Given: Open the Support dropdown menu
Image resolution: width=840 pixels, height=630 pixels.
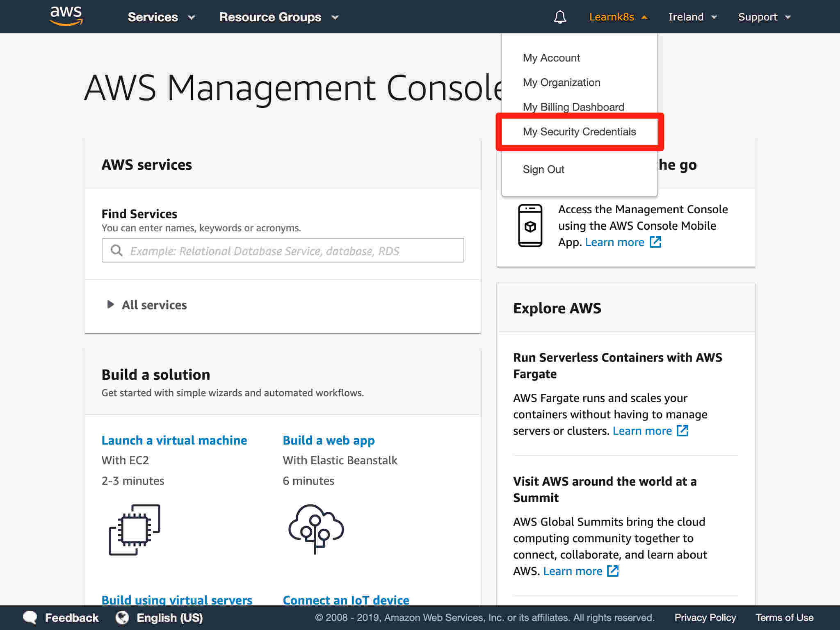Looking at the screenshot, I should (x=765, y=17).
